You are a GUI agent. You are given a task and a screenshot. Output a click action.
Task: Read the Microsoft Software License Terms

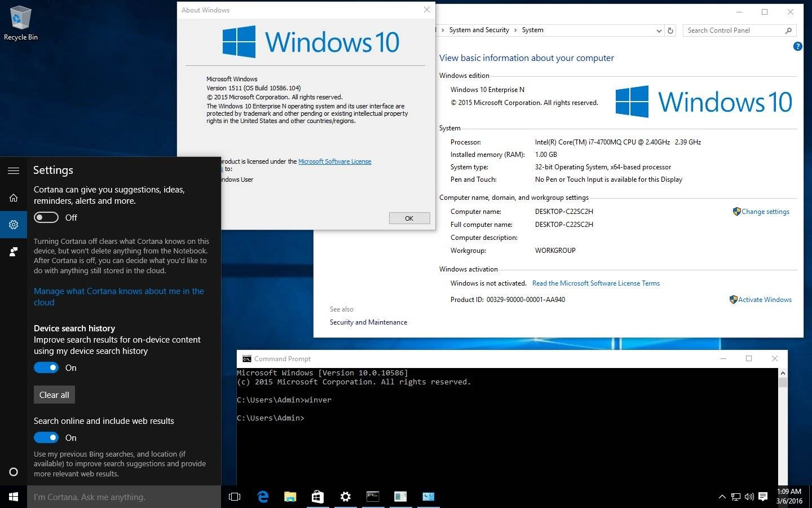[x=596, y=283]
